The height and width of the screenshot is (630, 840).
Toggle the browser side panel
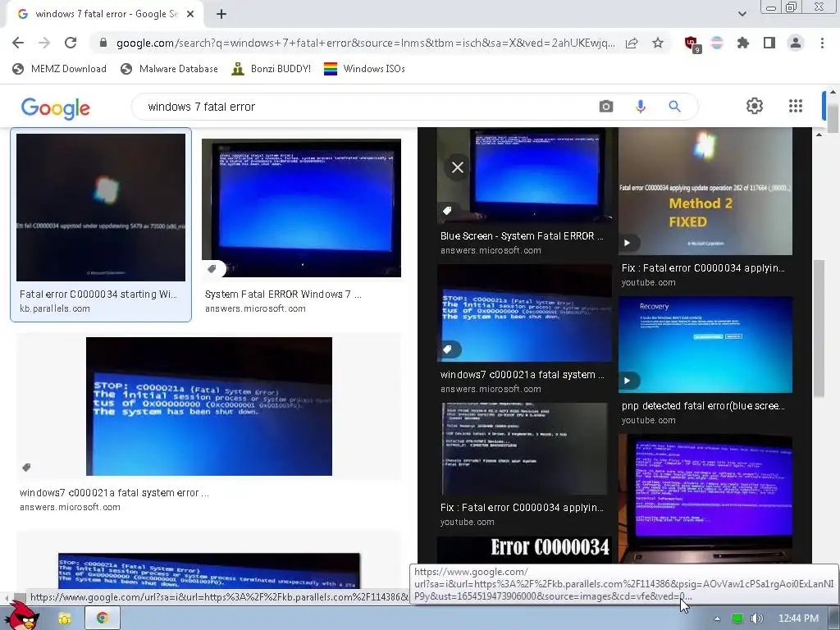pos(769,43)
